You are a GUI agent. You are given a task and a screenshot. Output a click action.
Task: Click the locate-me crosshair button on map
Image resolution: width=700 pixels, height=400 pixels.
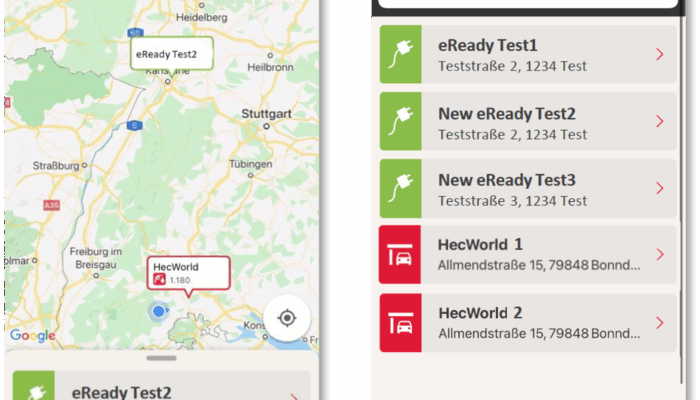tap(287, 318)
